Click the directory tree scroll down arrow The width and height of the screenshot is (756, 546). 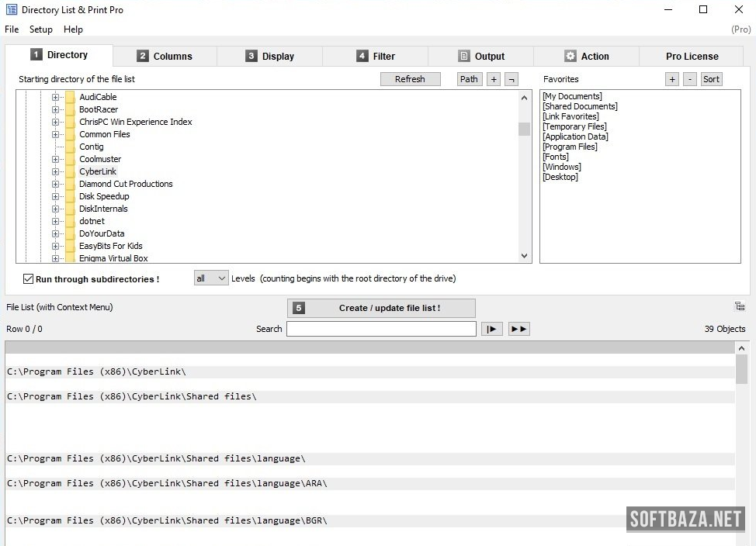point(524,256)
